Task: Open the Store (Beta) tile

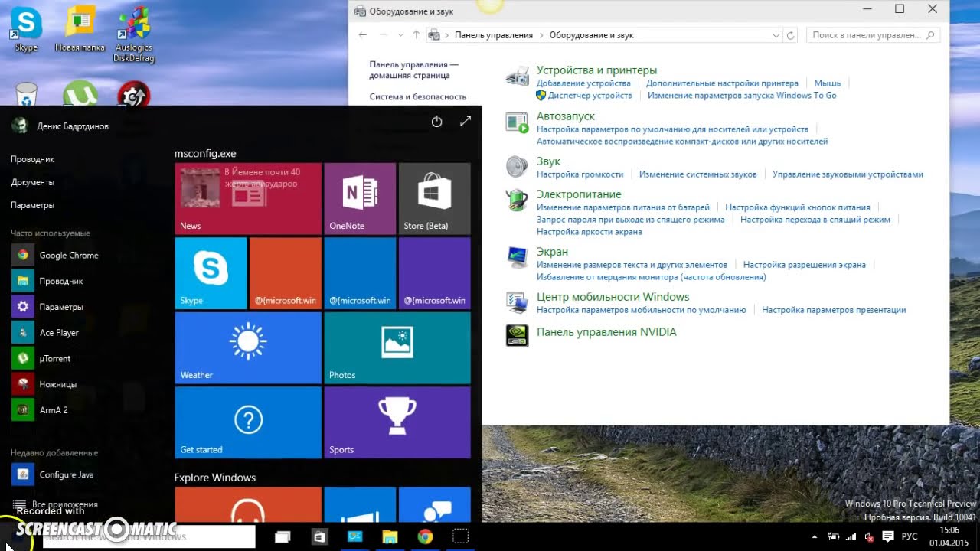Action: click(434, 198)
